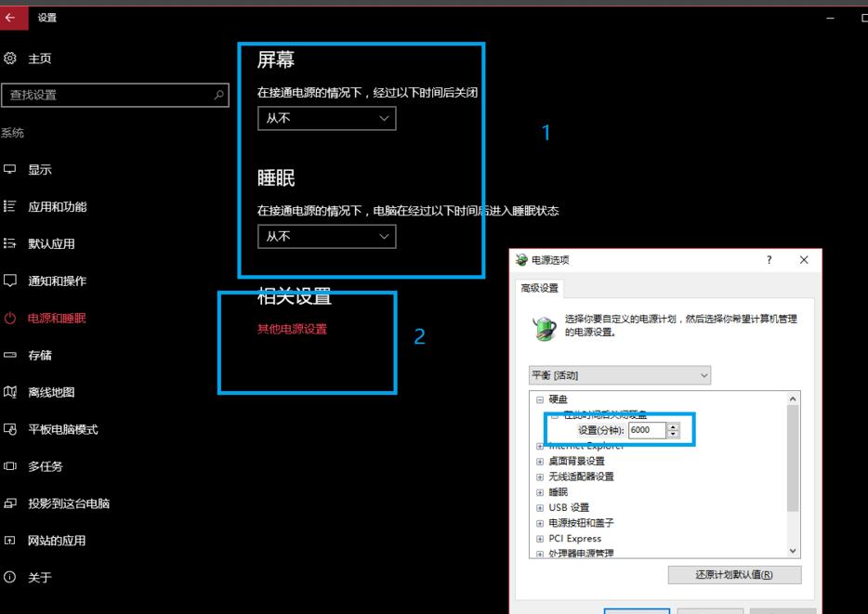Open the 屏幕 timeout dropdown showing 从不

click(x=326, y=118)
